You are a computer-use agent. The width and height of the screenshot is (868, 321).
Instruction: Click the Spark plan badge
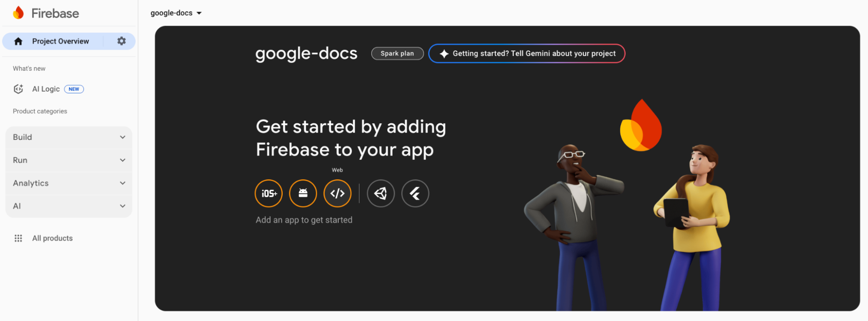pos(397,53)
